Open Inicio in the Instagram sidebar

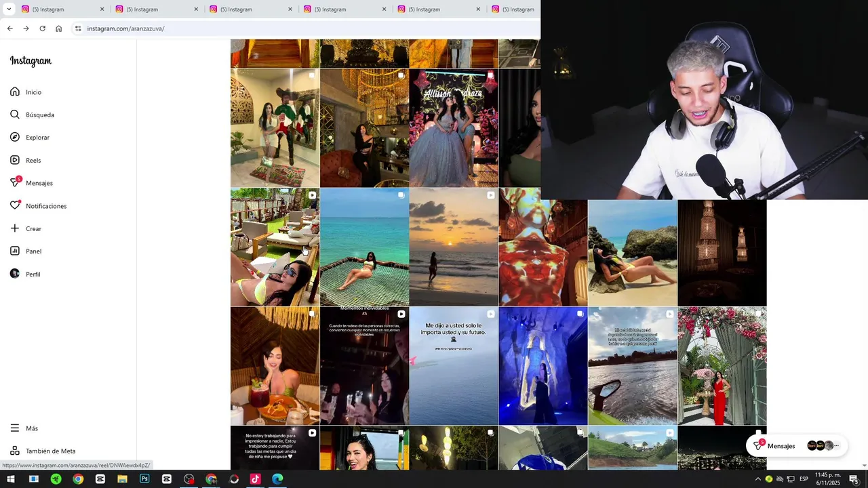coord(26,92)
